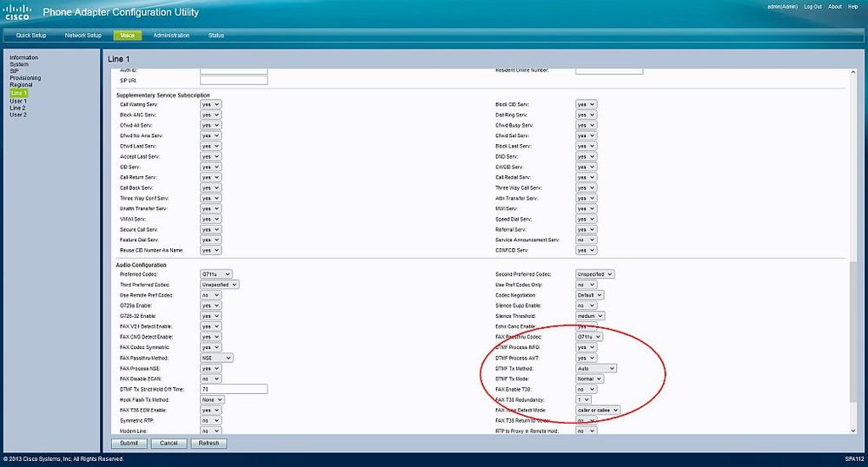Open User 1 settings in the sidebar

click(x=18, y=101)
